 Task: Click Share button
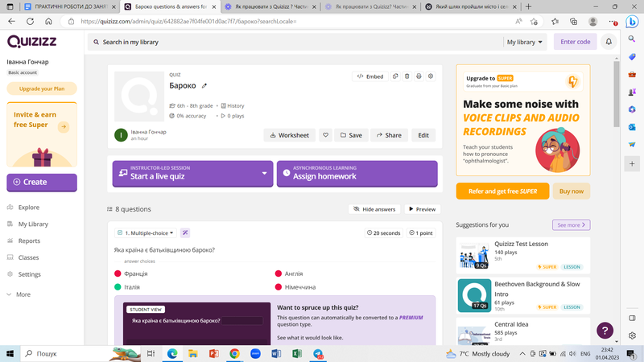pos(389,135)
